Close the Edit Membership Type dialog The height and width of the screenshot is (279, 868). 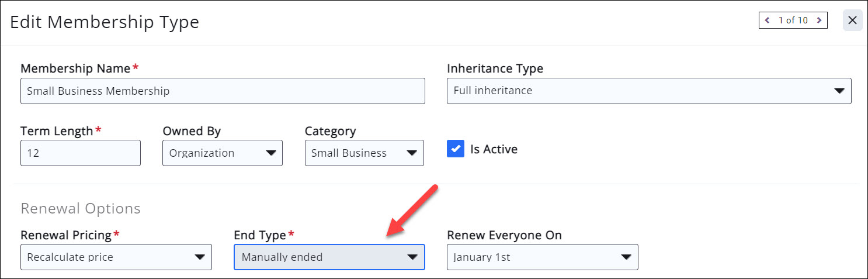click(x=852, y=20)
